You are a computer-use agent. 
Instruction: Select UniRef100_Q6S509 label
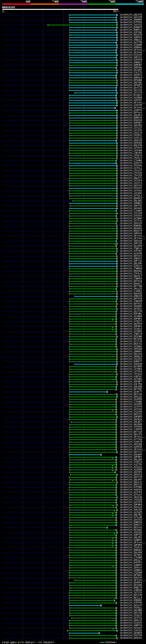131,324
